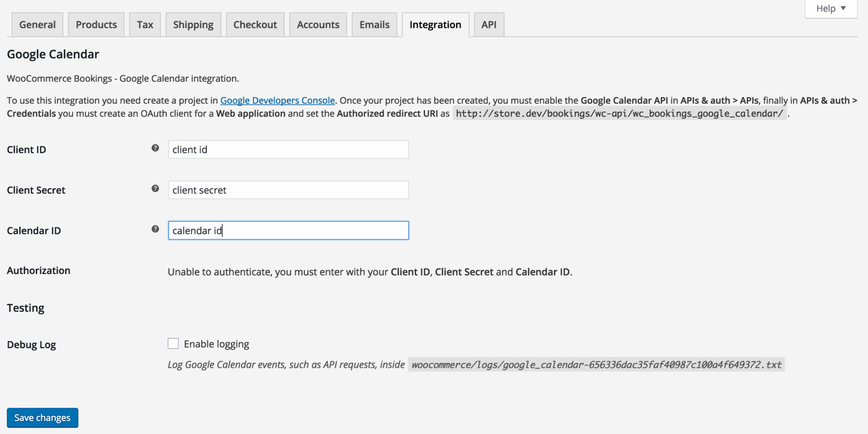Enable logging for Google Calendar debug
Screen dimensions: 868x434
pos(173,343)
